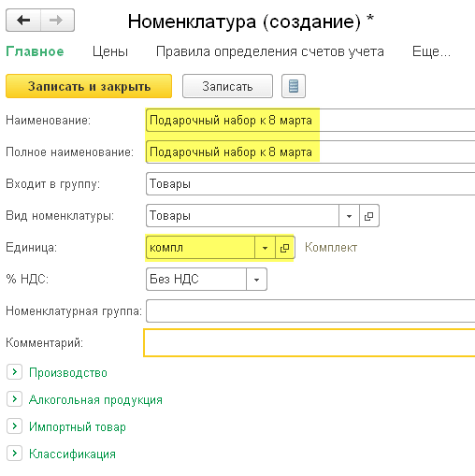Expand the Производство section

(14, 372)
